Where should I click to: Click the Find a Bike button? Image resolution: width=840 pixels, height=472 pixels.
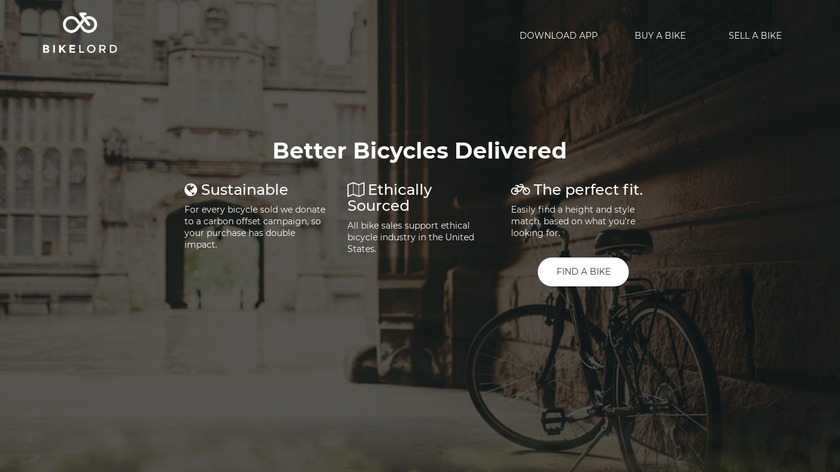tap(583, 272)
